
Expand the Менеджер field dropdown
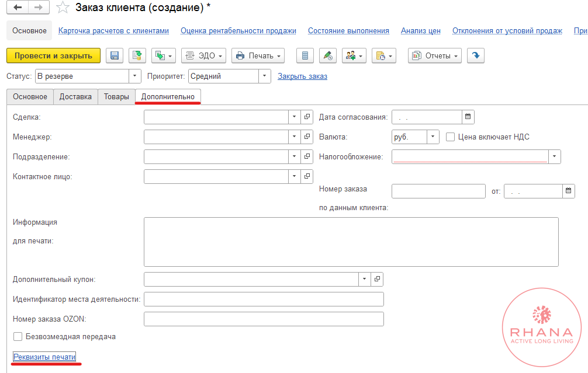[294, 137]
